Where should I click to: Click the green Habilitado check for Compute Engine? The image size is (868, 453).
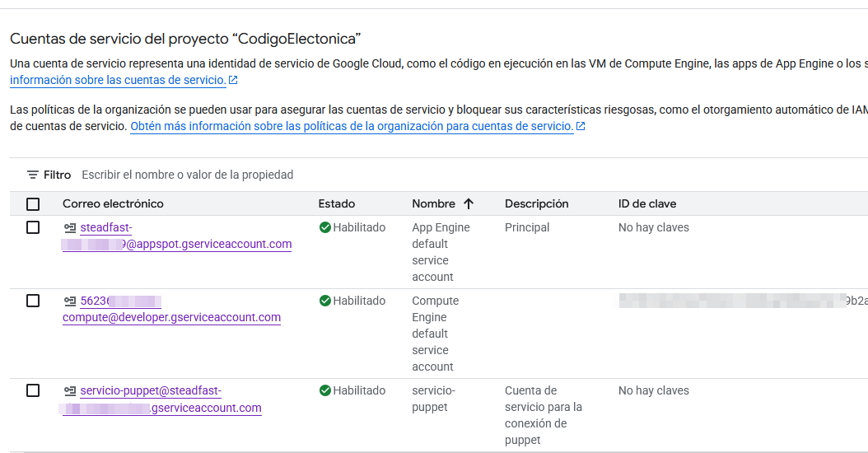(x=325, y=301)
